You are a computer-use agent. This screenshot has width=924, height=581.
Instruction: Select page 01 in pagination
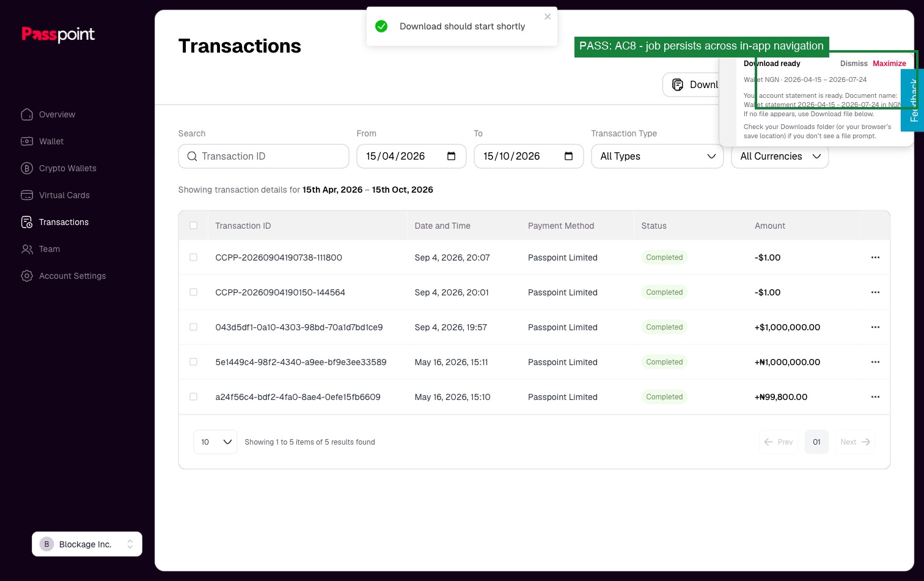coord(816,442)
